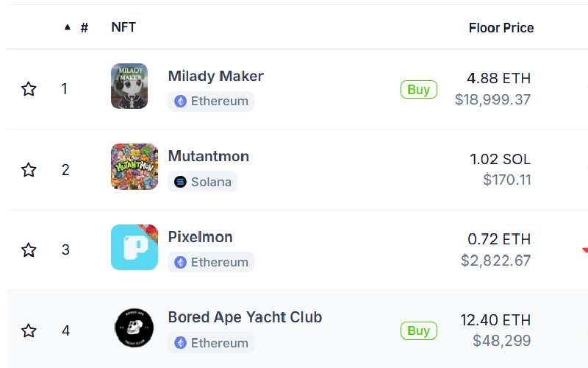The width and height of the screenshot is (588, 368).
Task: Click the Bored Ape Yacht Club skull logo
Action: point(134,328)
